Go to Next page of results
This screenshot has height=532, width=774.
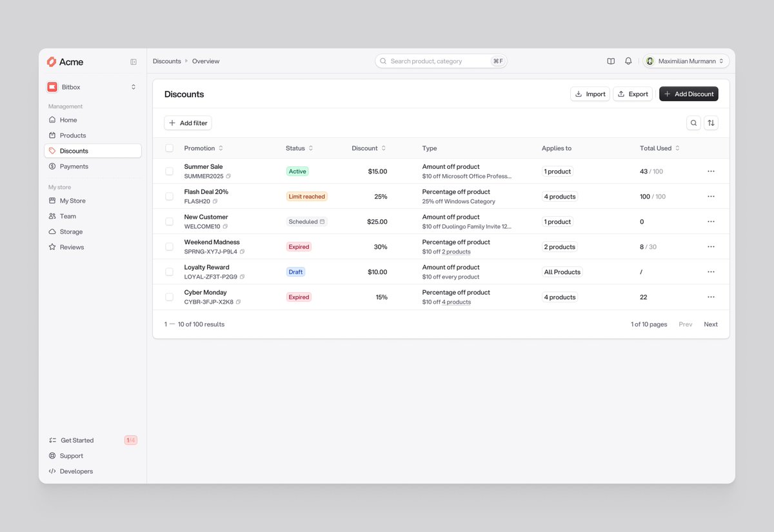point(711,324)
